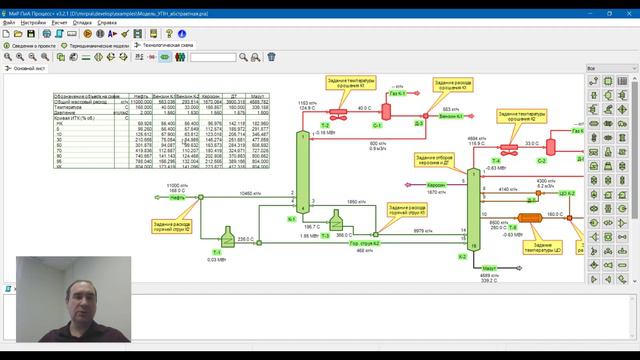
Task: Save the project with the floppy disk icon
Action: [x=31, y=34]
